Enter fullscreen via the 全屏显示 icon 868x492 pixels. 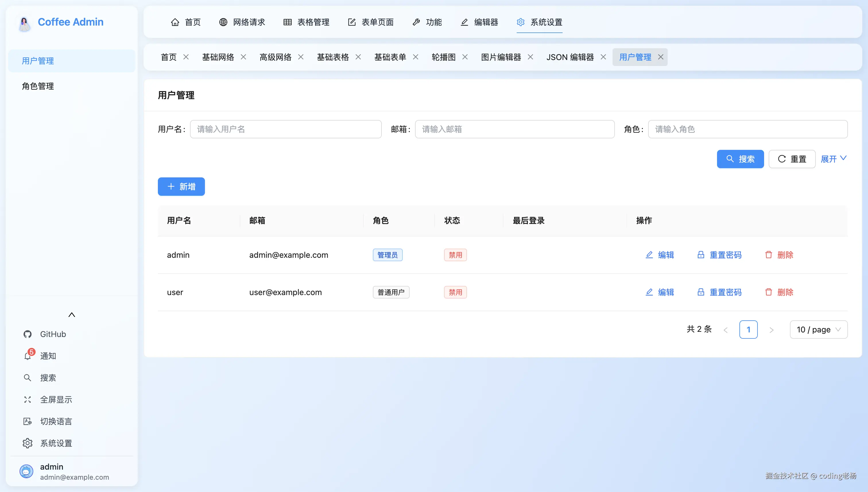pyautogui.click(x=28, y=399)
